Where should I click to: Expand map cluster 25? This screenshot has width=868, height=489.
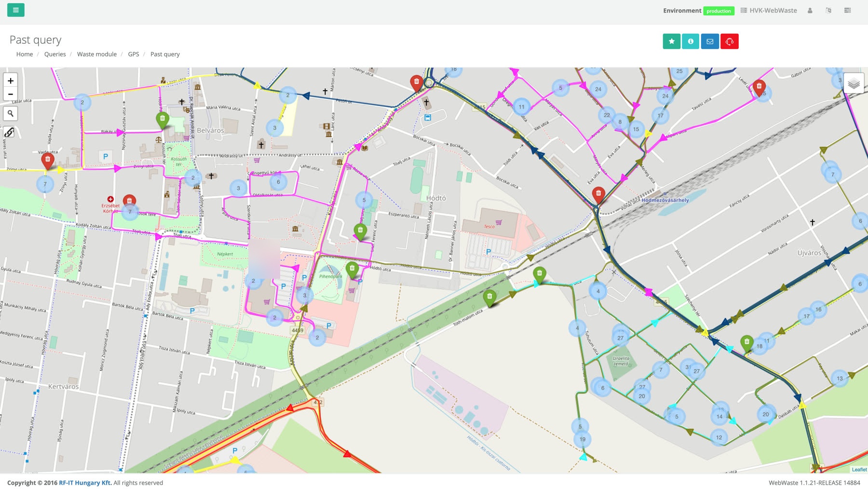click(679, 71)
